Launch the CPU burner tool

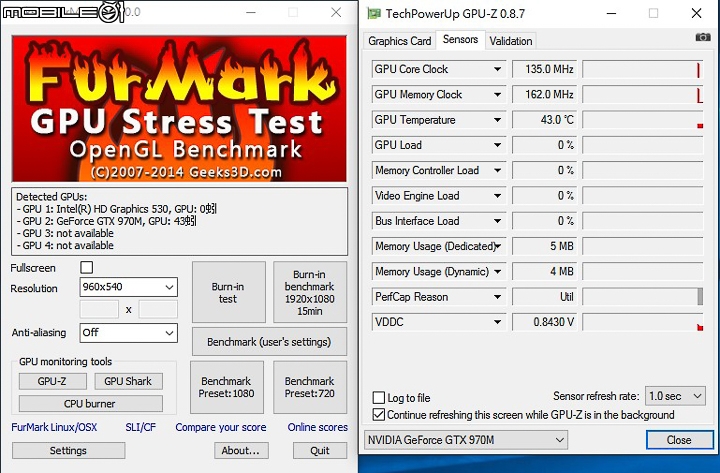tap(90, 404)
